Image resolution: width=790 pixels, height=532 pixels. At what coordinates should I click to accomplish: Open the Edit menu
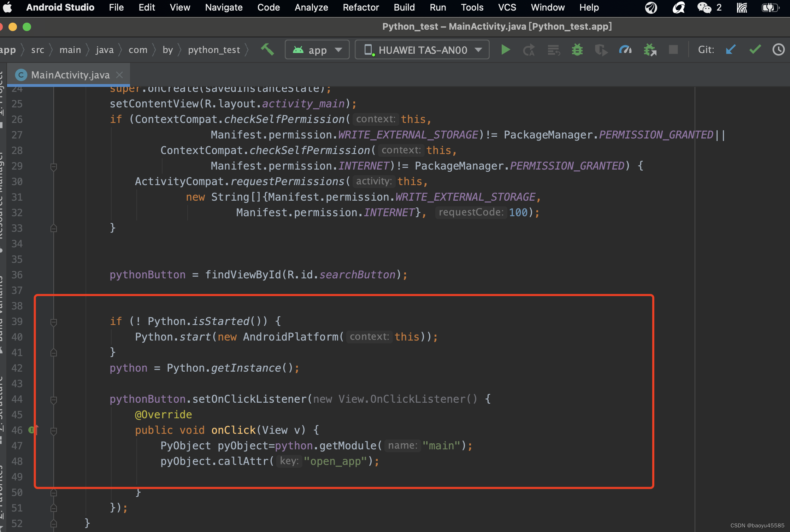(147, 7)
